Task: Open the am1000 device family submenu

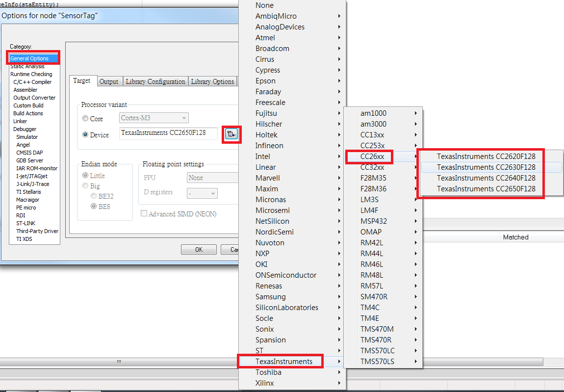Action: tap(383, 113)
